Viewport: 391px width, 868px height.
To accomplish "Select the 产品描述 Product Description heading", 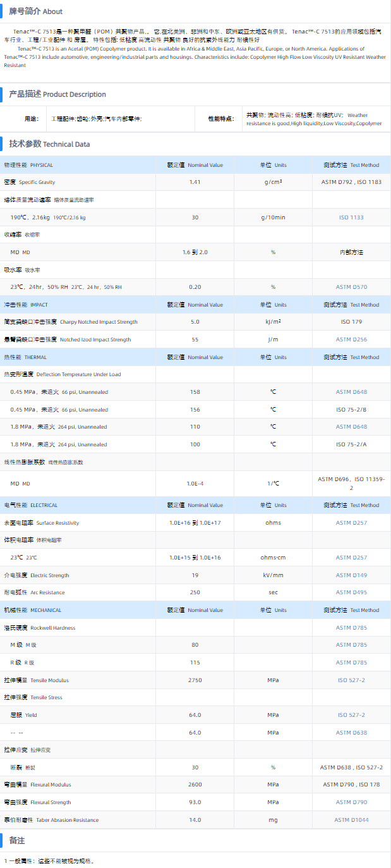I will click(x=57, y=94).
